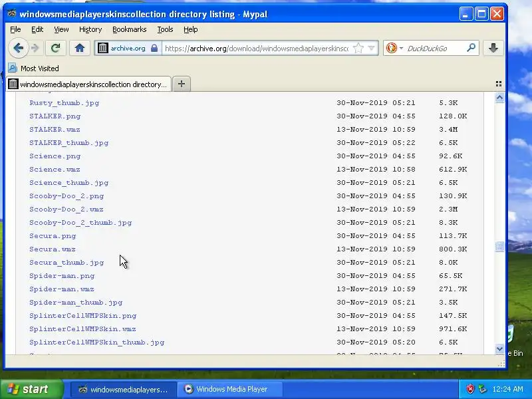532x399 pixels.
Task: Click the Mypal raccoon icon in title bar
Action: [12, 13]
